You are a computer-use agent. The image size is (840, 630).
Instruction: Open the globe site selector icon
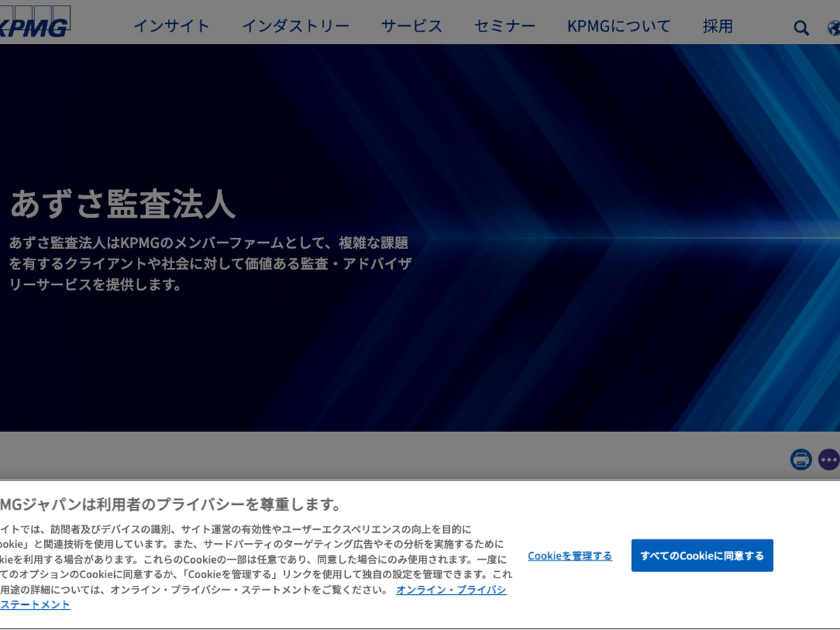[x=833, y=28]
